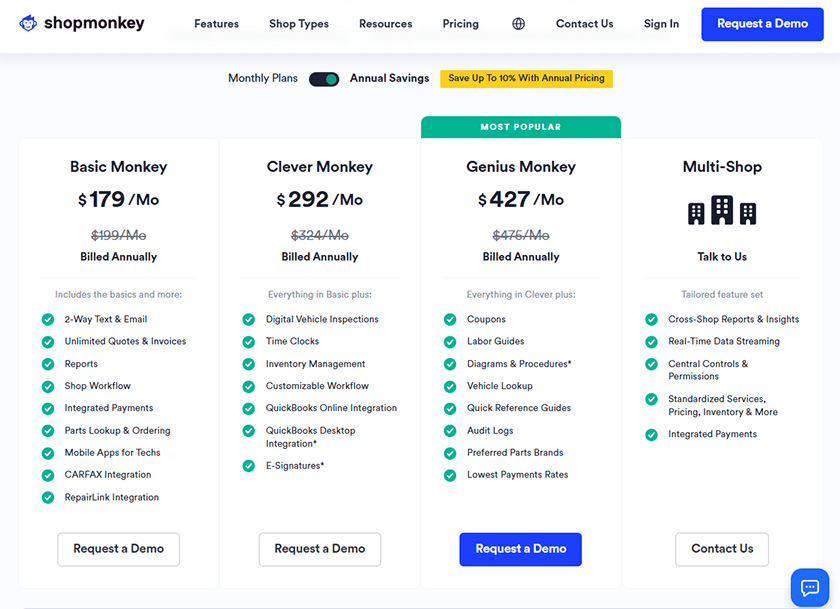Click checkmark icon beside Cross-Shop Reports & Insights
The image size is (840, 609).
coord(651,320)
